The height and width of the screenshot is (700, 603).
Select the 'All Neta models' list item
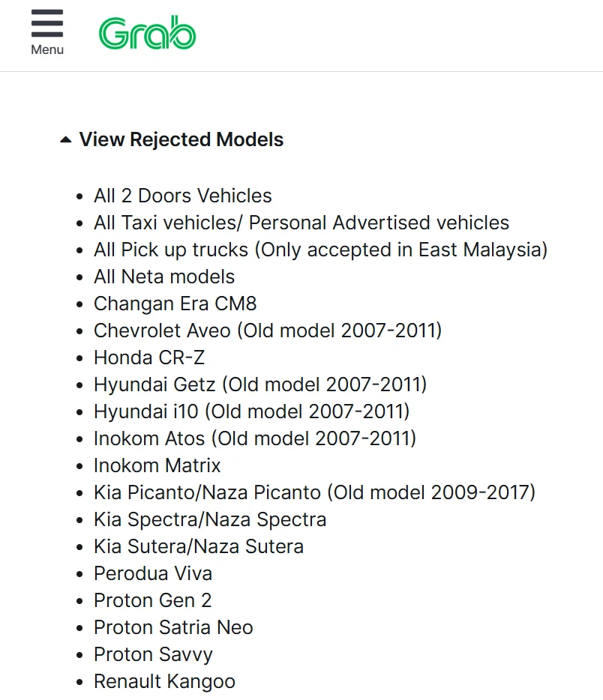click(163, 277)
